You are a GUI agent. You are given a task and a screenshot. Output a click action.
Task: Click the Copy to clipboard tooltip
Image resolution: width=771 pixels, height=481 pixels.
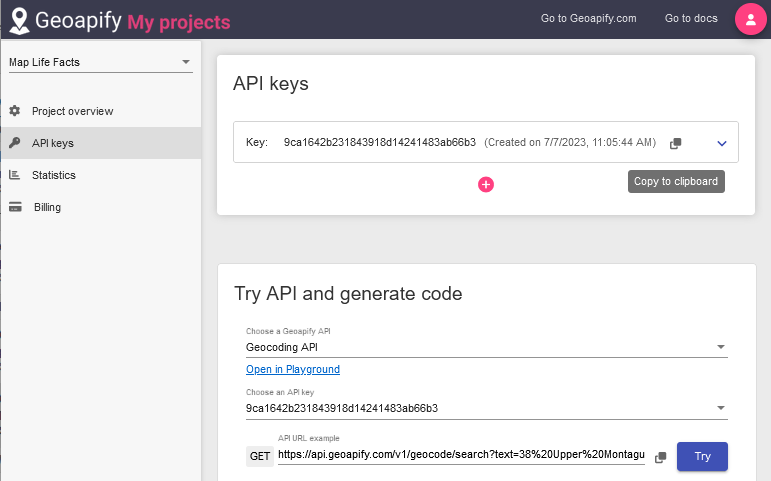(x=676, y=181)
